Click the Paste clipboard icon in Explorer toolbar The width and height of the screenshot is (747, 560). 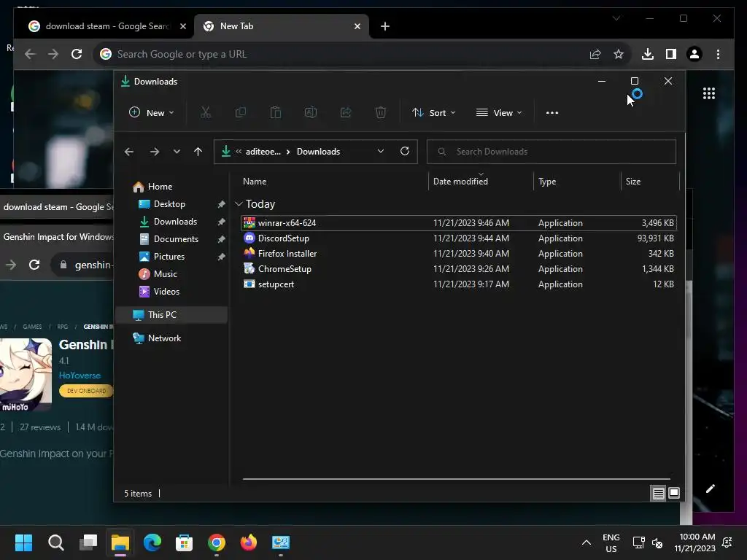[275, 113]
